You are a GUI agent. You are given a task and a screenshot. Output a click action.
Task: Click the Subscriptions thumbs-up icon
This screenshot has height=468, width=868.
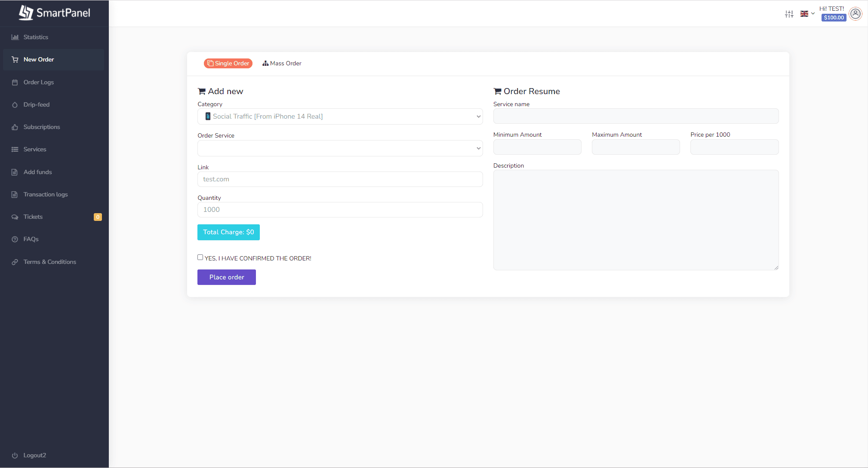(x=15, y=127)
